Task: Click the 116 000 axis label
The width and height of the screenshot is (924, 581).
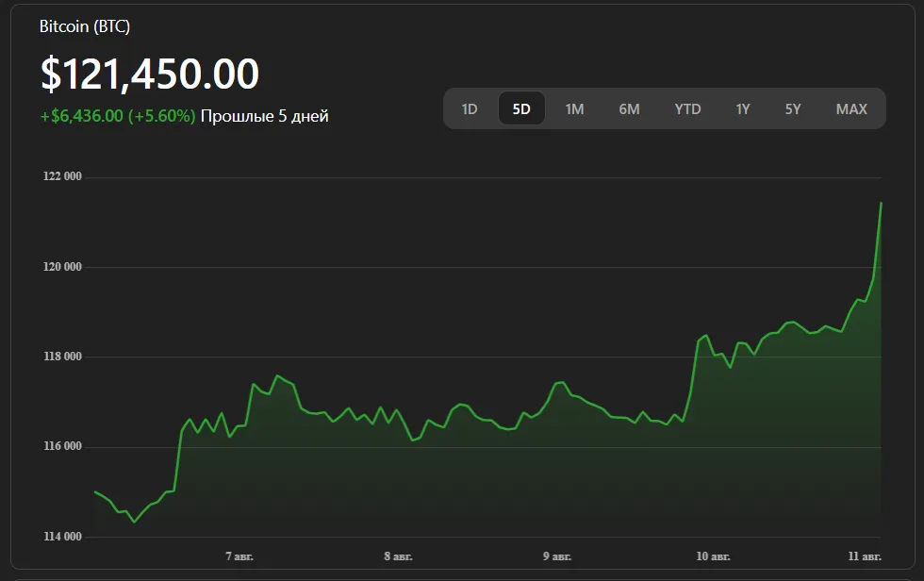Action: pyautogui.click(x=62, y=446)
